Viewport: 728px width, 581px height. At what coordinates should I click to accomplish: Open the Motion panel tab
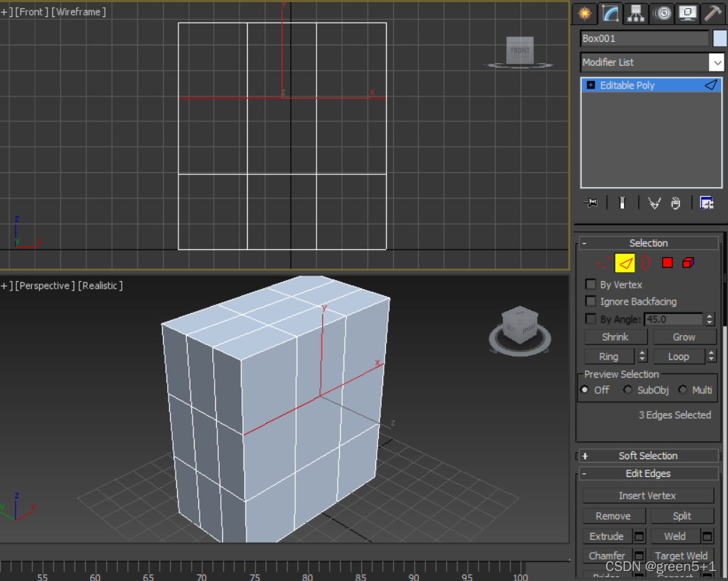tap(661, 13)
